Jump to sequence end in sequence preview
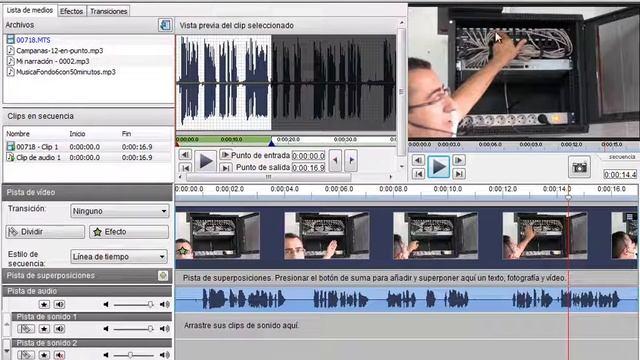The width and height of the screenshot is (640, 360). point(459,174)
